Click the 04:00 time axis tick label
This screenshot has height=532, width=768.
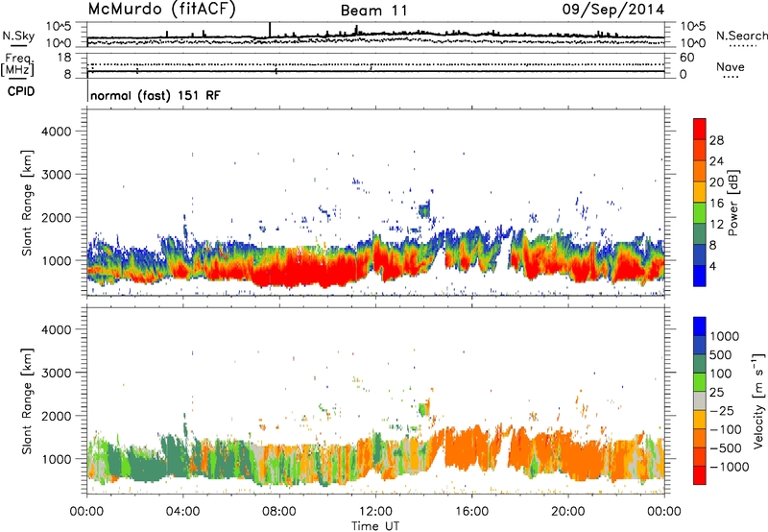[x=182, y=512]
